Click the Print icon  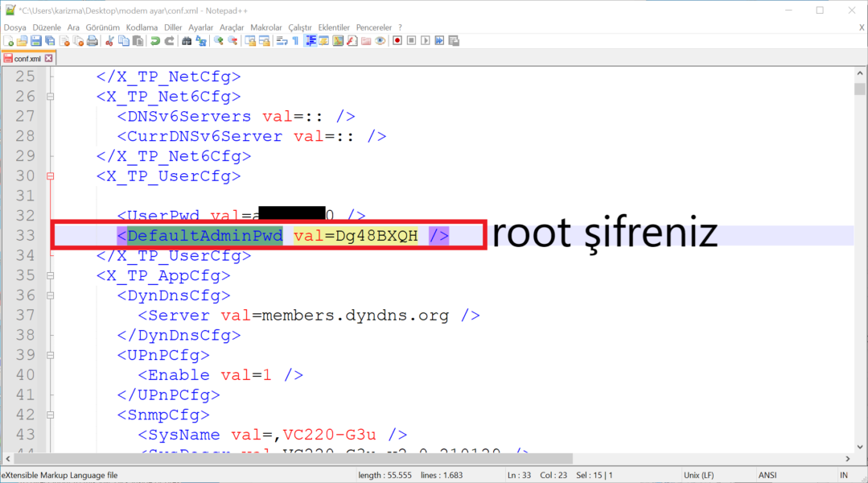coord(91,40)
